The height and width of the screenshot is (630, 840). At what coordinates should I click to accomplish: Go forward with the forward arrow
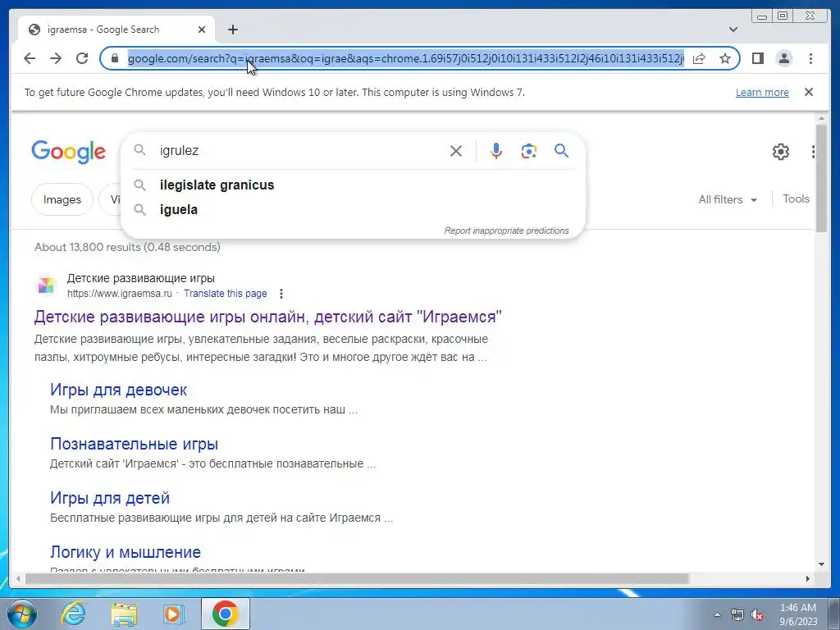[56, 58]
